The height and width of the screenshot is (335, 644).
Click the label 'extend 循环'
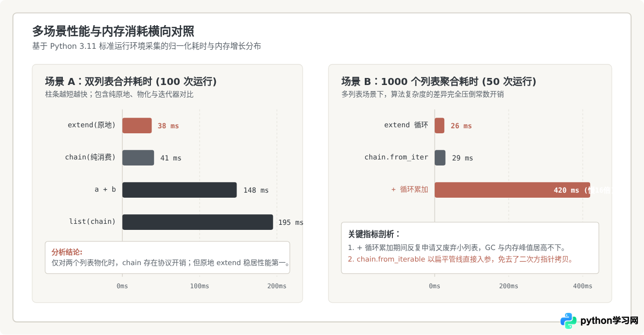coord(406,125)
